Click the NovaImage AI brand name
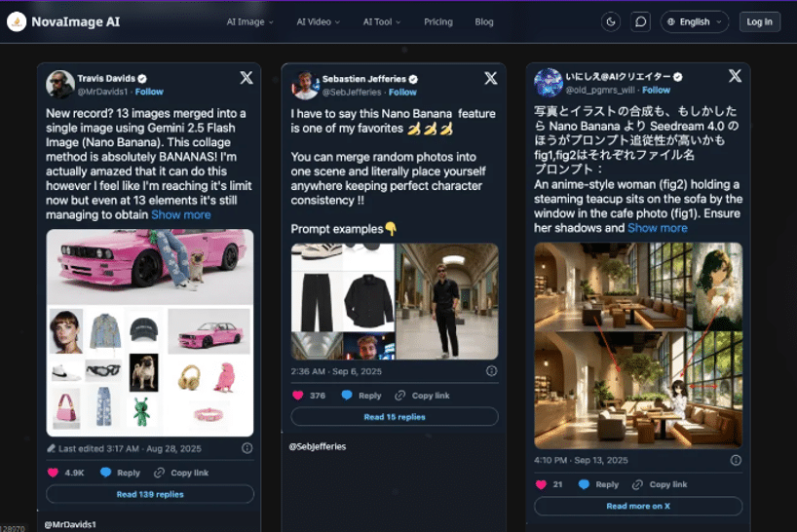This screenshot has width=797, height=532. [76, 21]
